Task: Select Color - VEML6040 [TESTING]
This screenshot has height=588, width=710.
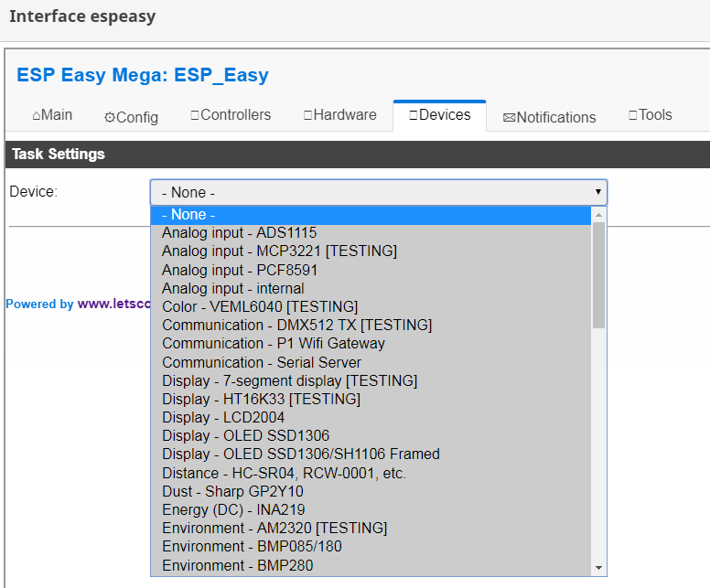Action: 371,307
